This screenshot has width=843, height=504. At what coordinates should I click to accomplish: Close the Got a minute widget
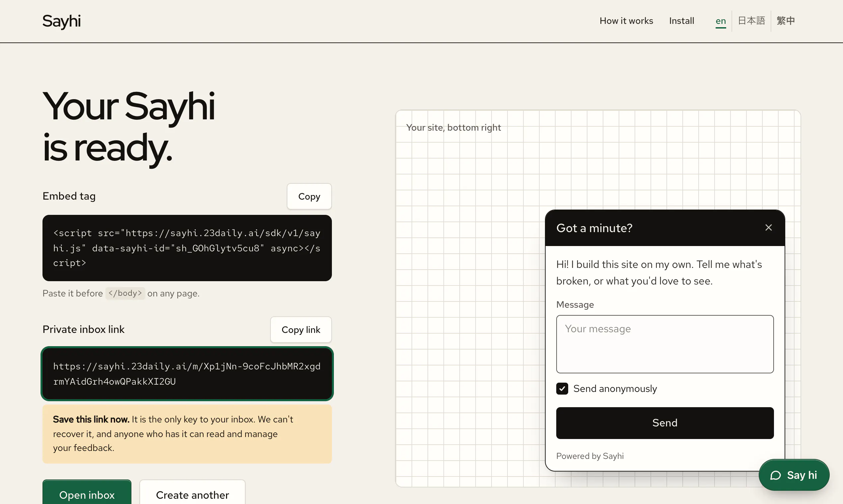pos(768,227)
